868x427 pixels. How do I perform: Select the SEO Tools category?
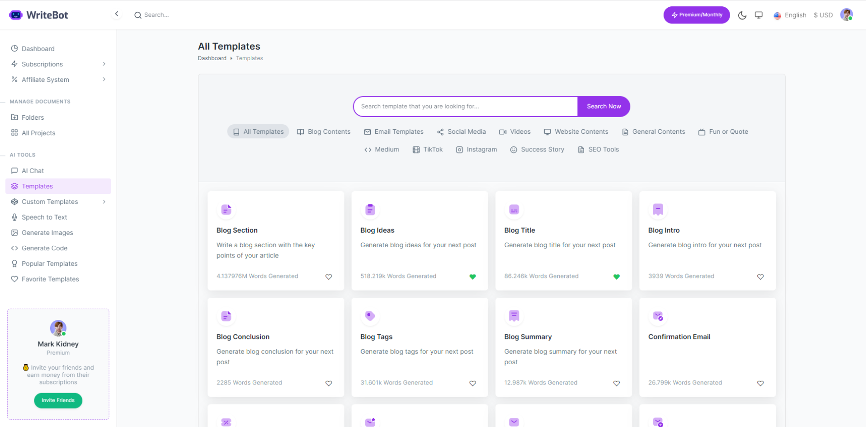(598, 149)
